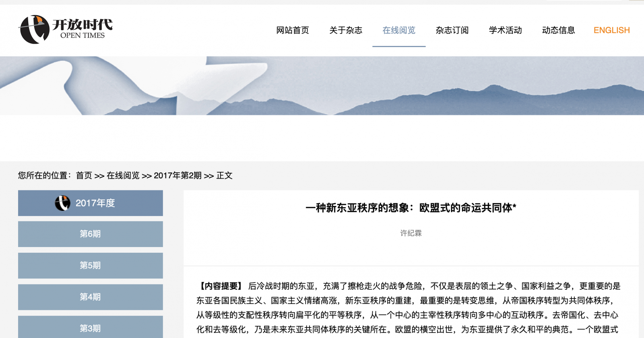
Task: Click the 第3期 sidebar button
Action: 90,328
